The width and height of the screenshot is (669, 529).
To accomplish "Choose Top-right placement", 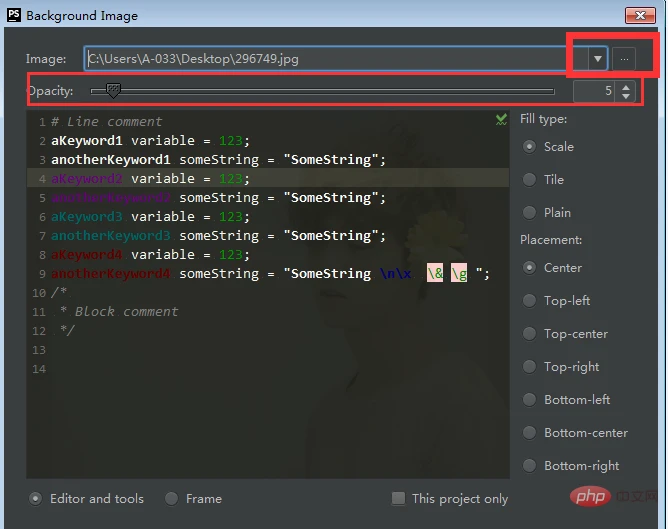I will point(530,366).
